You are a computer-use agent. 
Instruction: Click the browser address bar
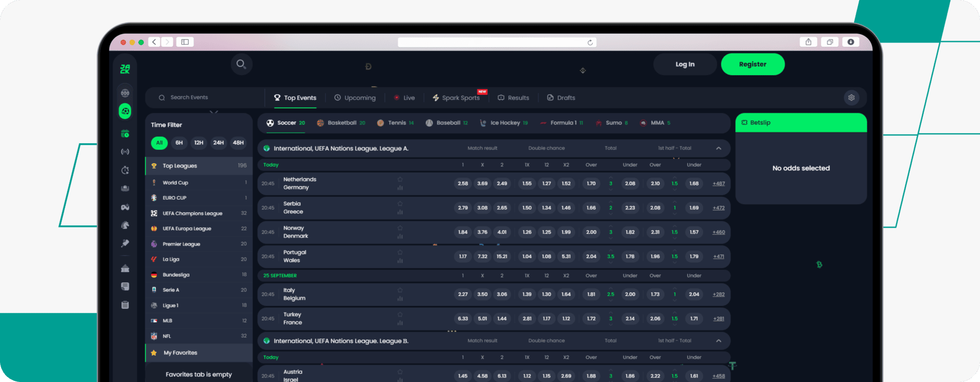[497, 42]
